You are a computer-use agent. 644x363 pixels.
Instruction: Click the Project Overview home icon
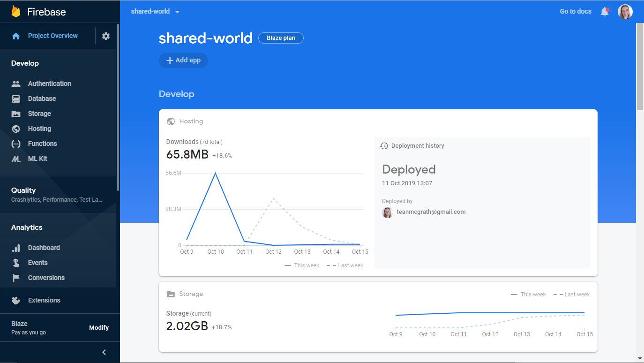point(16,36)
